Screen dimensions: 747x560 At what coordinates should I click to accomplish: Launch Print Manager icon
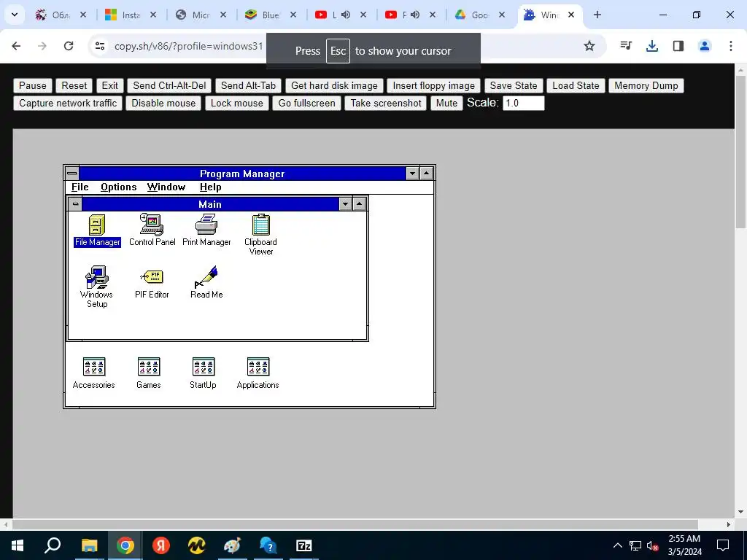pos(206,230)
